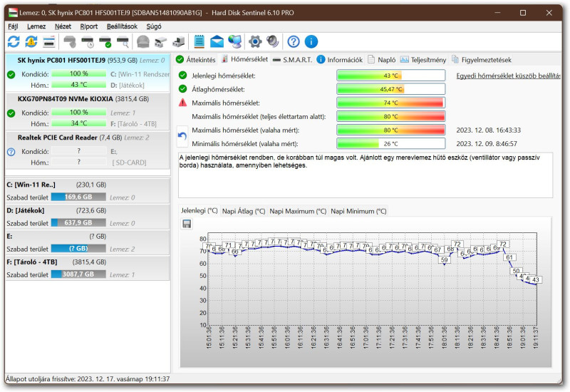Click the computer with drive toolbar icon
This screenshot has height=392, width=570.
click(178, 42)
